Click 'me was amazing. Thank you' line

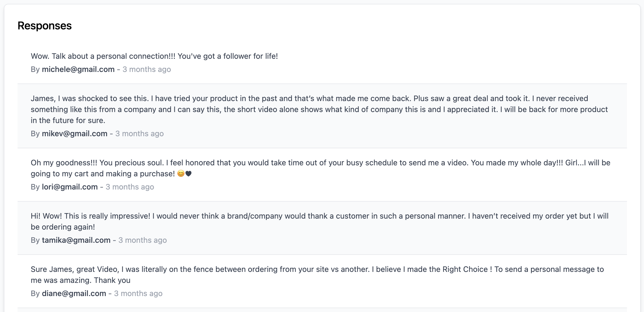pos(80,280)
